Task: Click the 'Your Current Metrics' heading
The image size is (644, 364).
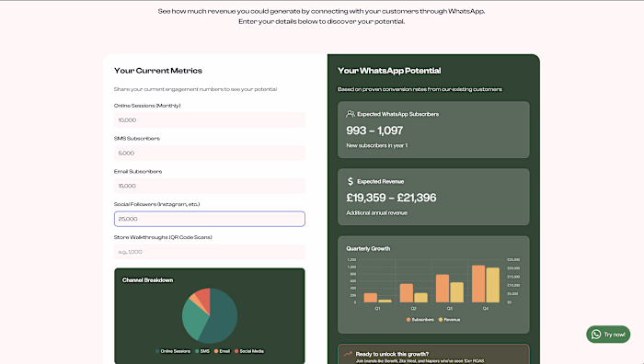Action: click(158, 71)
